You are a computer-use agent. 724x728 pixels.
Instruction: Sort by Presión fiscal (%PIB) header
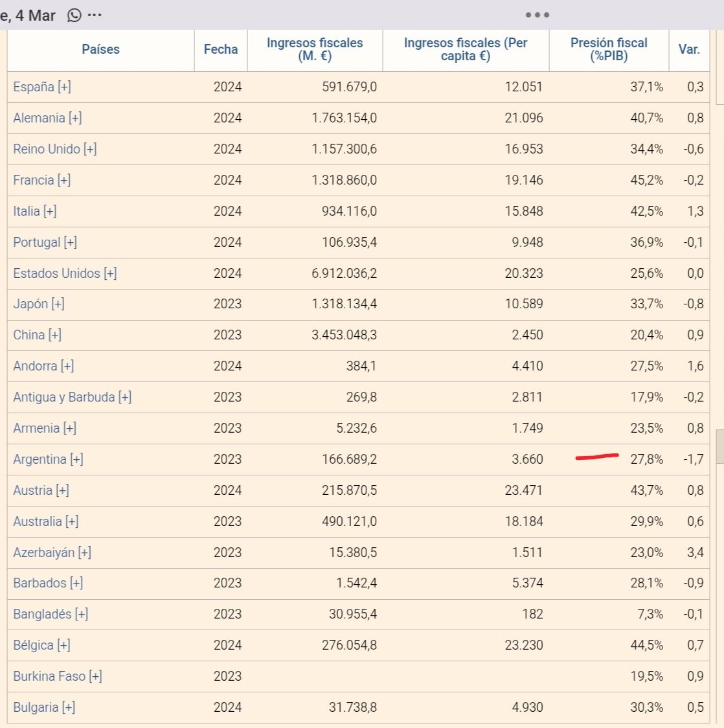[609, 49]
